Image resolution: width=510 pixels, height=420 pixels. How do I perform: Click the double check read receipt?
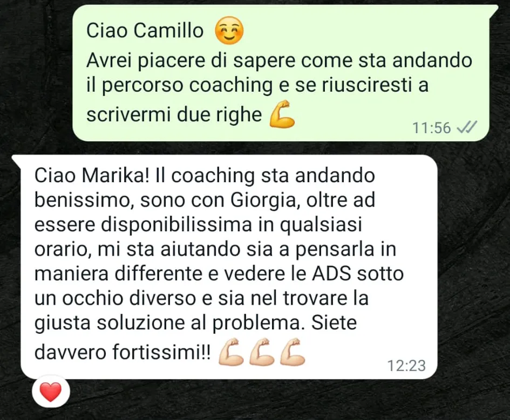[467, 127]
